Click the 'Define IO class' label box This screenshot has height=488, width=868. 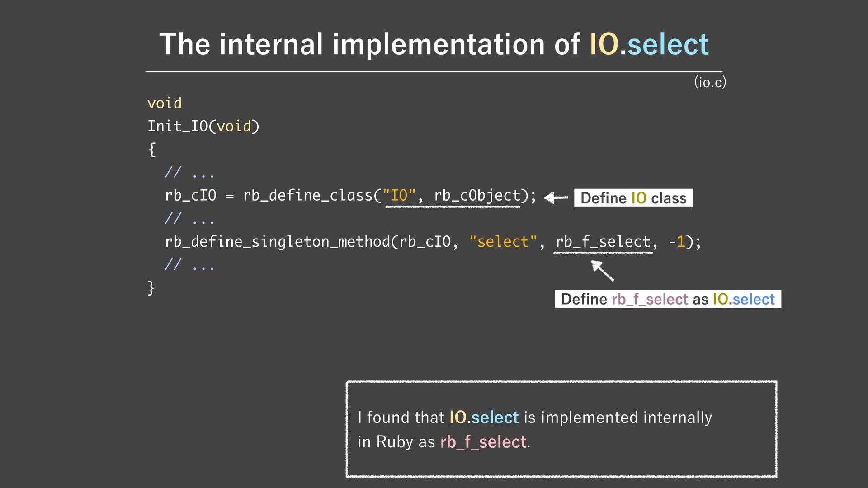coord(633,198)
